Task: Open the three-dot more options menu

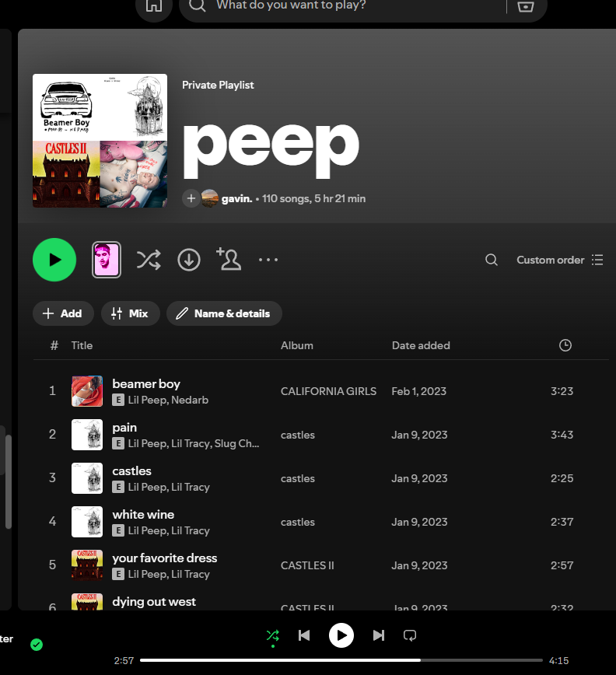Action: tap(268, 260)
